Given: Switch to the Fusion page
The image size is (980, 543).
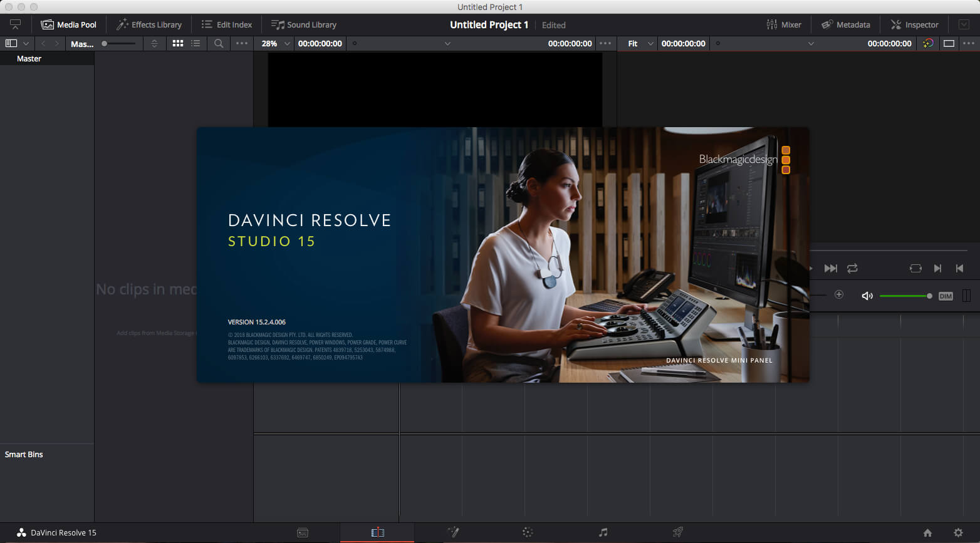Looking at the screenshot, I should (x=453, y=533).
